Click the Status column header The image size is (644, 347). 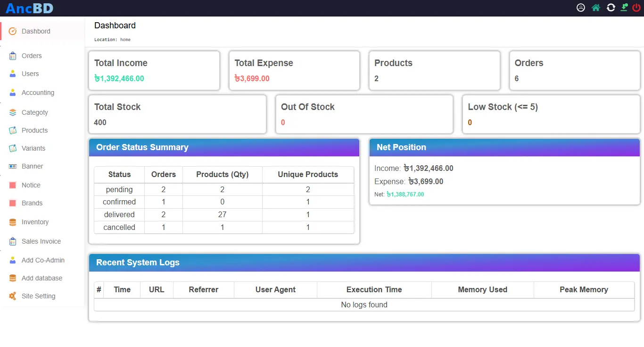(119, 175)
